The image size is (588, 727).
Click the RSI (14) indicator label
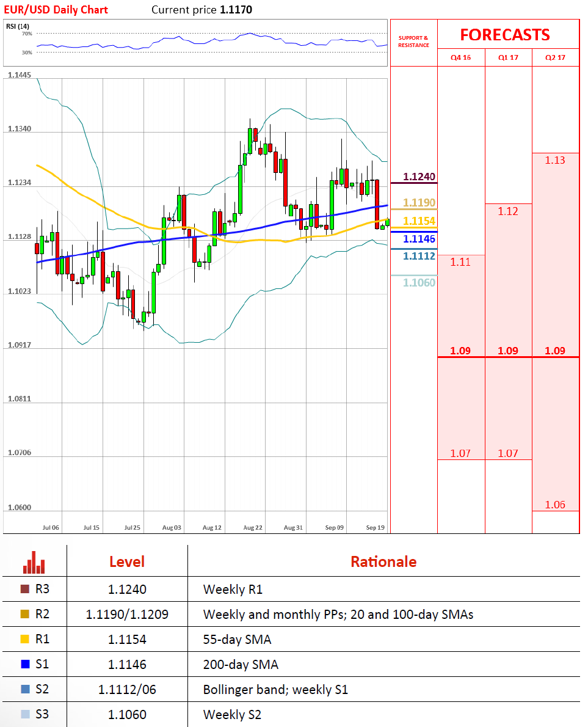tap(18, 26)
